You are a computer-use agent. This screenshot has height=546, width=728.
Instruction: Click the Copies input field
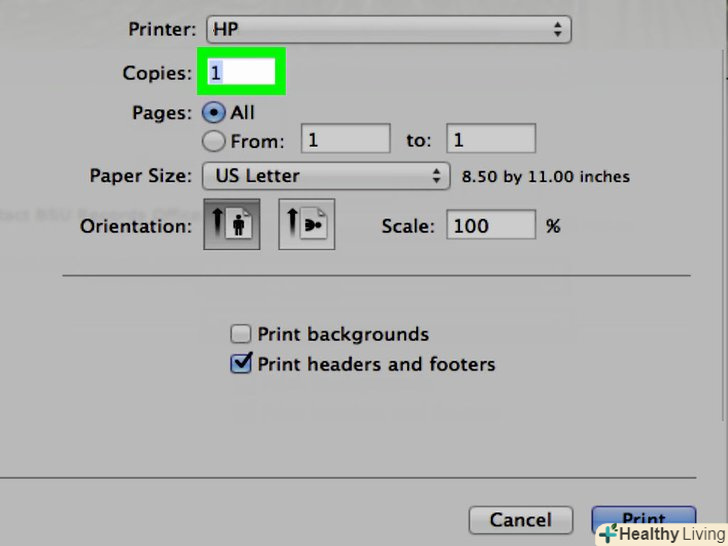click(241, 72)
